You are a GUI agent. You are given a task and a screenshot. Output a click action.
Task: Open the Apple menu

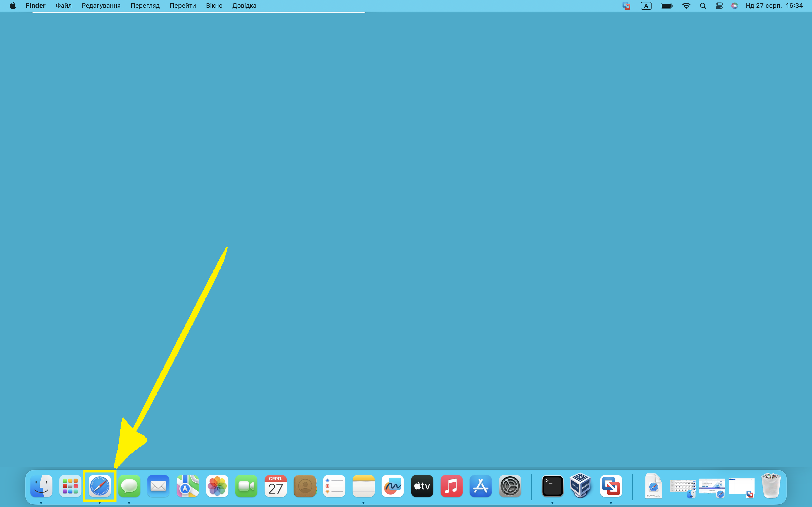13,6
